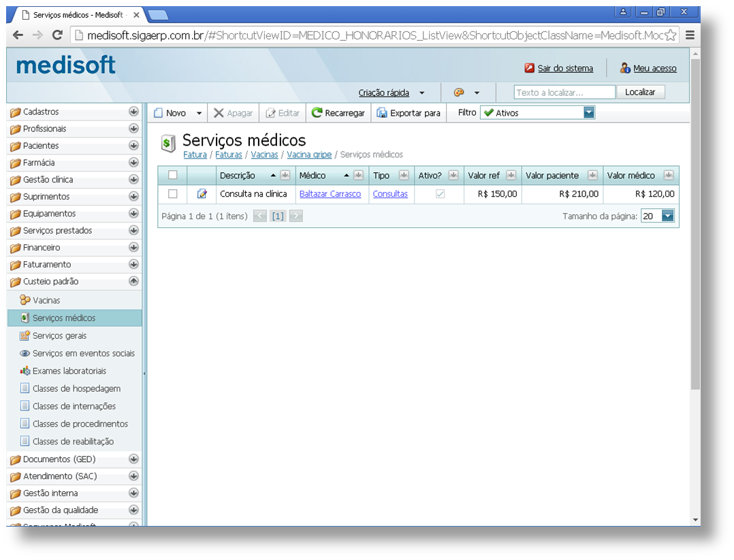Expand the Cadastros menu group
The height and width of the screenshot is (560, 734).
coord(133,112)
